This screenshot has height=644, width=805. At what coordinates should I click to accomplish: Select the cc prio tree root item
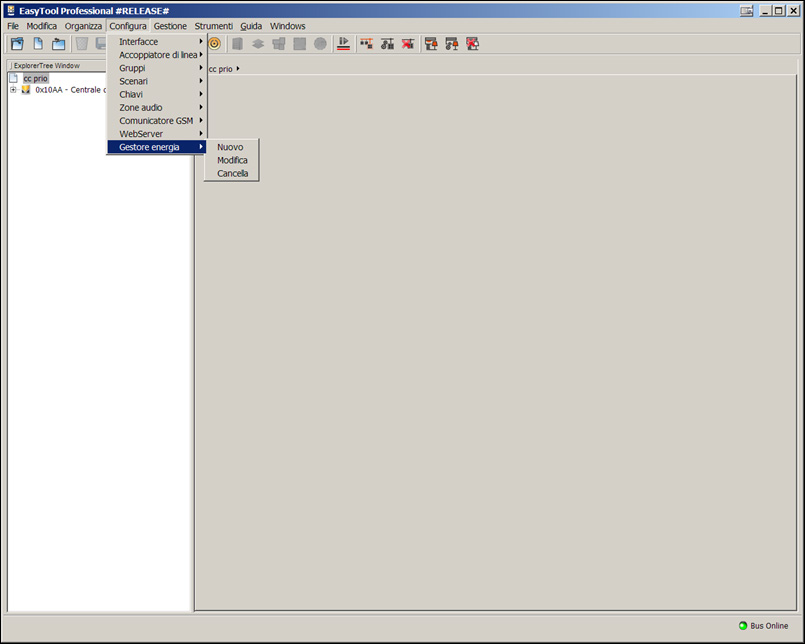coord(35,79)
